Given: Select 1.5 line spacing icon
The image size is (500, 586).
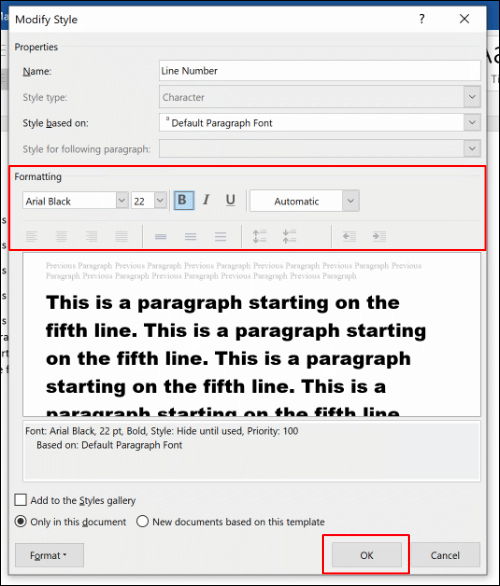Looking at the screenshot, I should [190, 236].
